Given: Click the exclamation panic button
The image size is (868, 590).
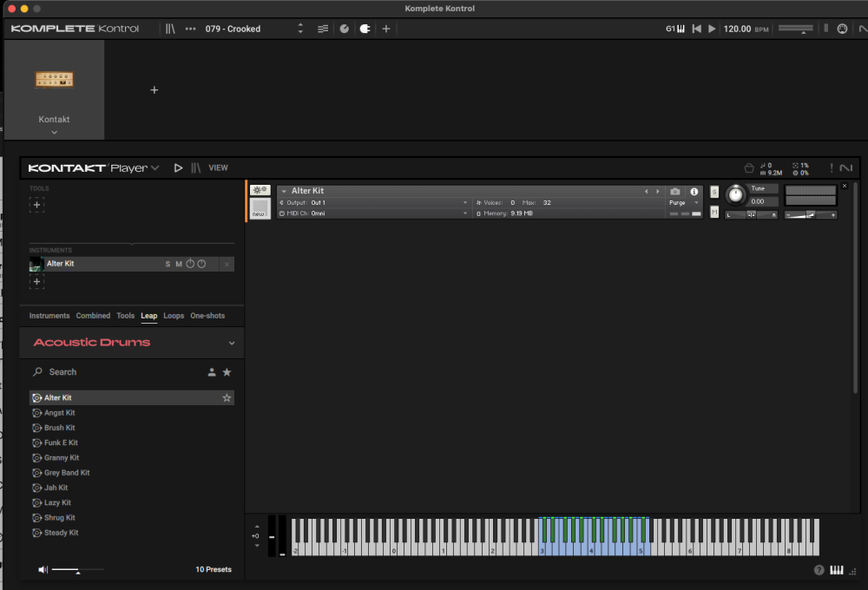Looking at the screenshot, I should coord(831,167).
